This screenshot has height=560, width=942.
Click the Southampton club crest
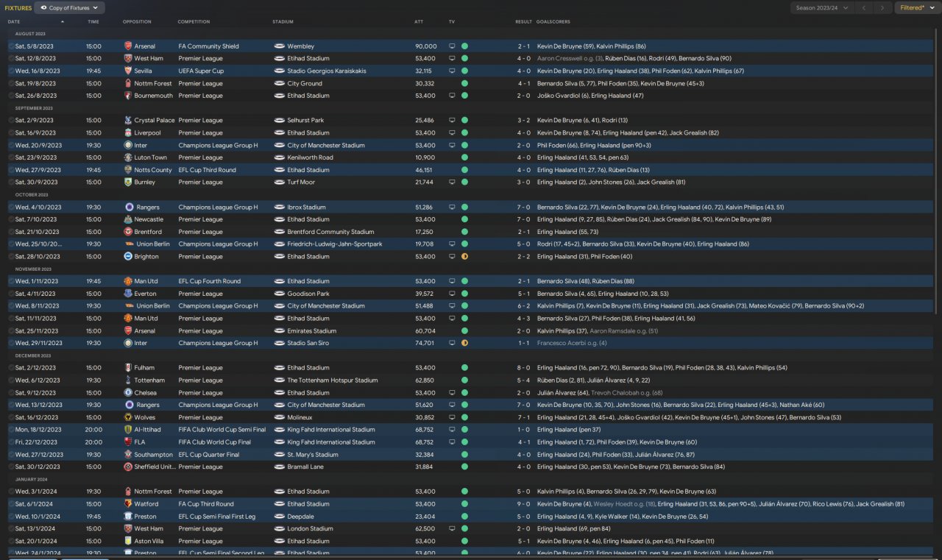129,455
